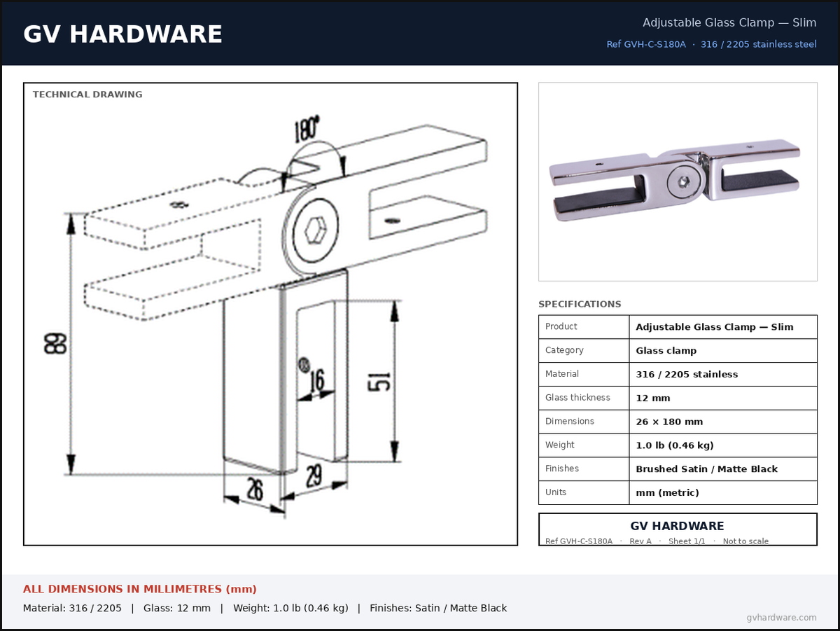
Task: Click the TECHNICAL DRAWING label
Action: [87, 95]
